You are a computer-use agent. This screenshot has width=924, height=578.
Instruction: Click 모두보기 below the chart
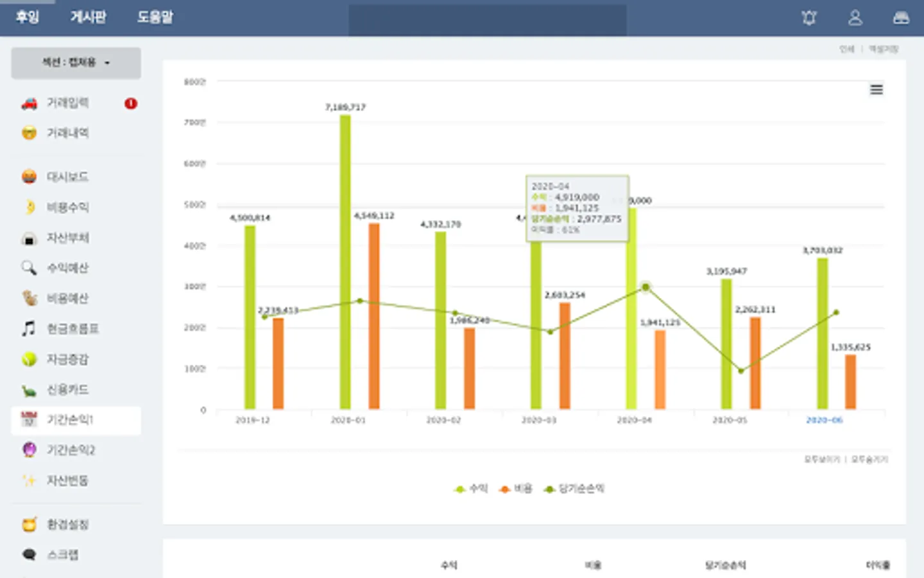pyautogui.click(x=822, y=459)
